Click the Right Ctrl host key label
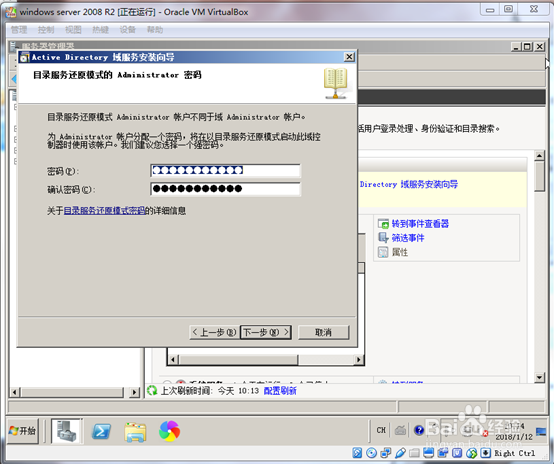This screenshot has height=464, width=554. (x=514, y=453)
